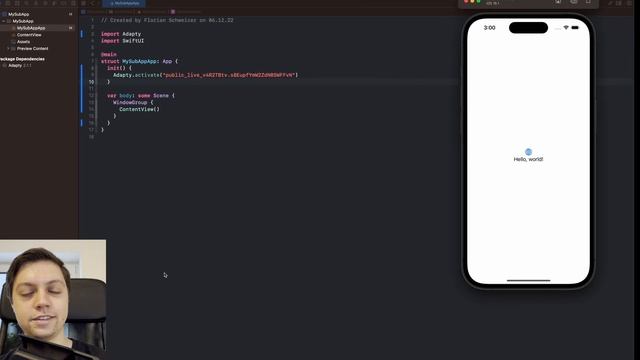
Task: Click the M status badge beside MySubAppApp file
Action: tap(71, 28)
